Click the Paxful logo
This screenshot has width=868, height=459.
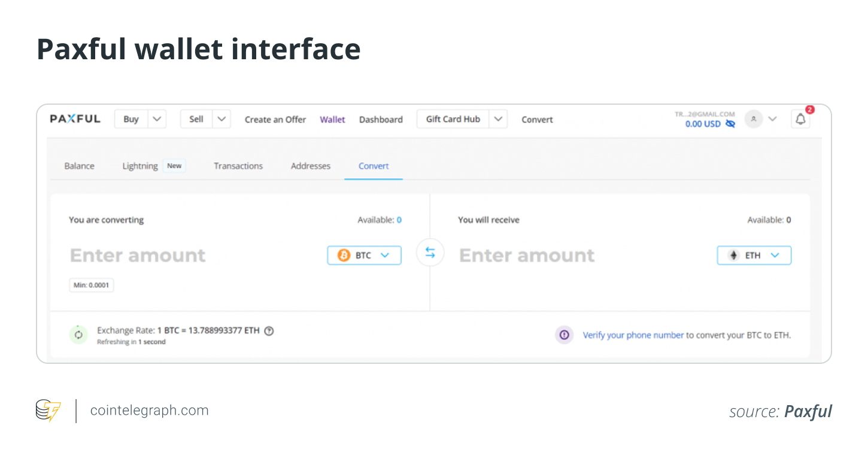tap(75, 118)
